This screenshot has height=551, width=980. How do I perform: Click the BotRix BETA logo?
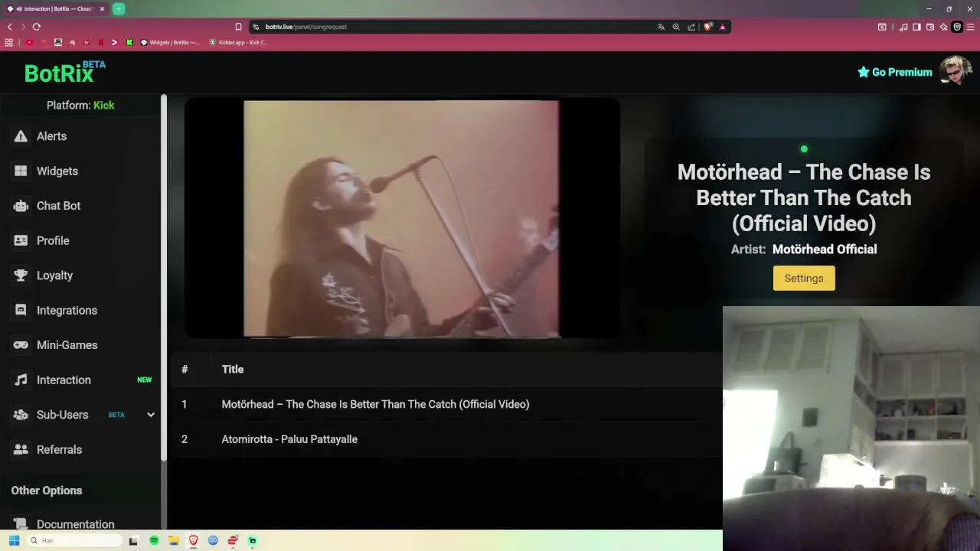64,72
